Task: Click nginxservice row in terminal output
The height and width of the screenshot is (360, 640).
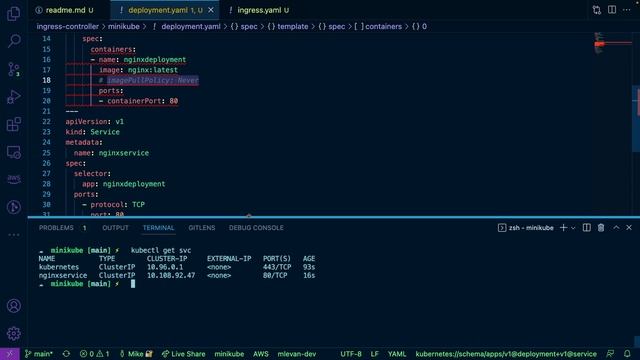Action: [177, 276]
